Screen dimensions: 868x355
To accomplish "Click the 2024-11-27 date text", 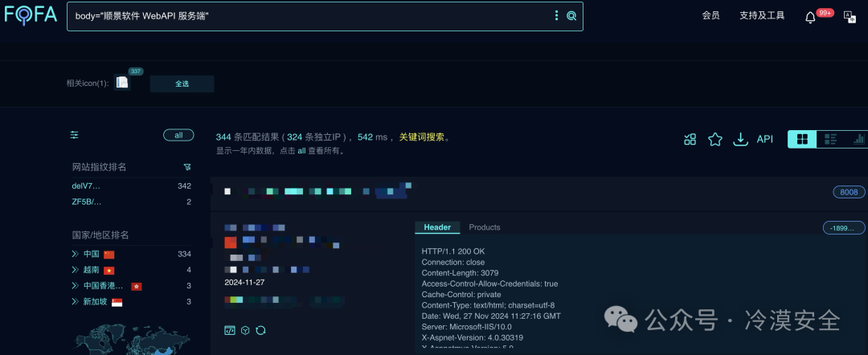I will pos(244,282).
